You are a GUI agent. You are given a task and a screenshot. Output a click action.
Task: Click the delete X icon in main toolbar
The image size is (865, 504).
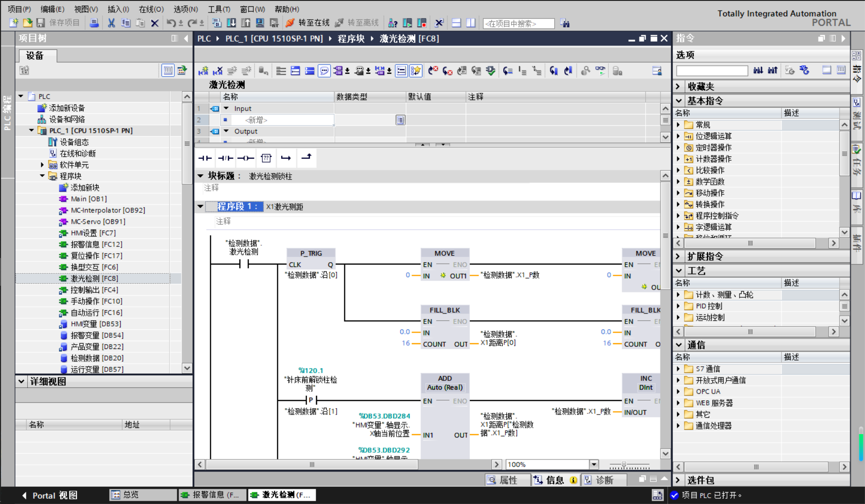coord(154,23)
